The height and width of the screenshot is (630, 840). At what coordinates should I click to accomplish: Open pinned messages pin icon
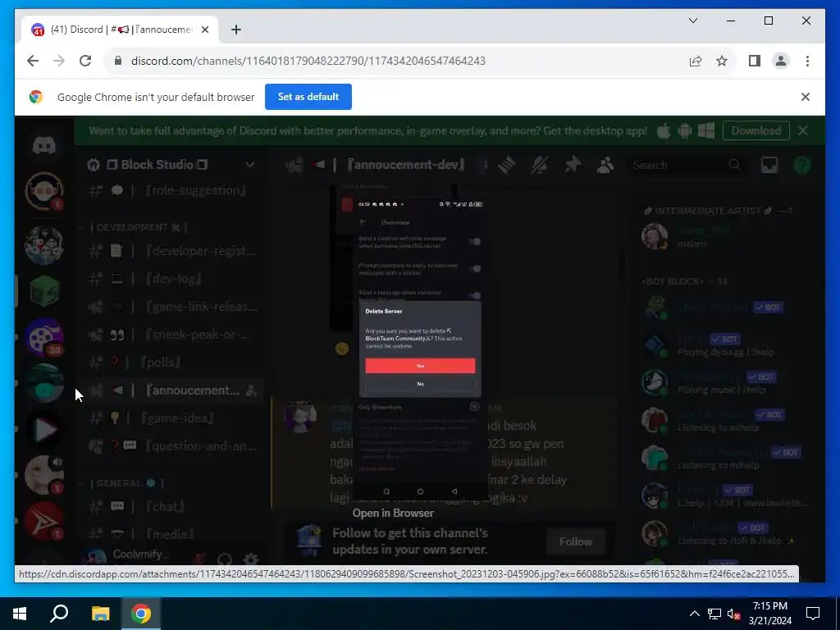click(x=573, y=166)
